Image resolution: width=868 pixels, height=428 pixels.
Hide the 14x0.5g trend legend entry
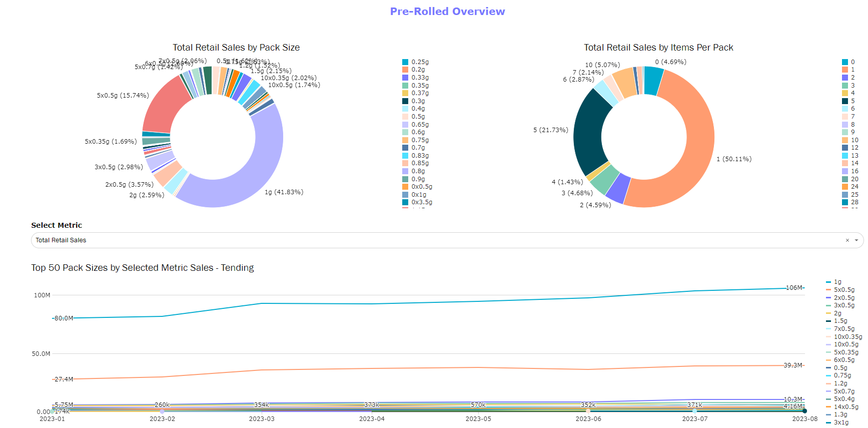click(x=845, y=407)
